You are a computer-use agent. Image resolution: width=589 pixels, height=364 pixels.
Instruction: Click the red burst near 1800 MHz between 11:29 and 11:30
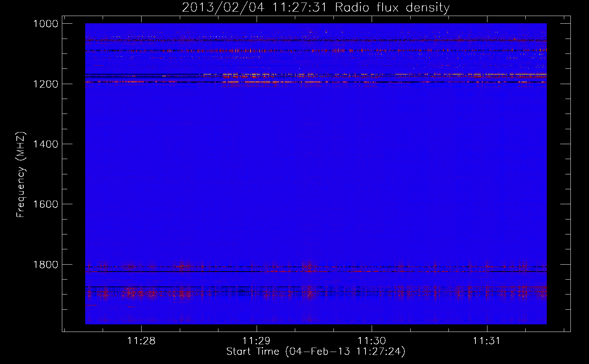pos(309,267)
